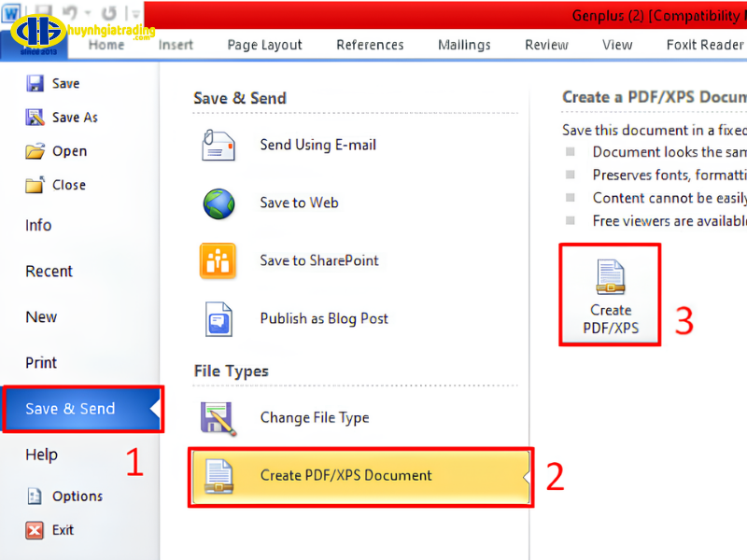Image resolution: width=747 pixels, height=560 pixels.
Task: Click the Send Using E-mail envelope icon
Action: point(218,146)
